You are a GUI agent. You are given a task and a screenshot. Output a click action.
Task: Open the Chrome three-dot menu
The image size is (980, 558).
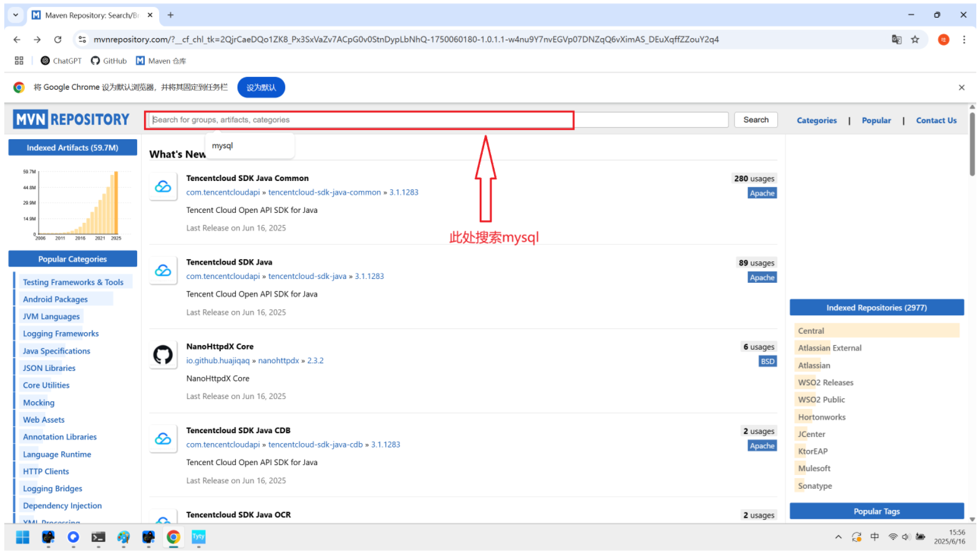click(x=964, y=39)
